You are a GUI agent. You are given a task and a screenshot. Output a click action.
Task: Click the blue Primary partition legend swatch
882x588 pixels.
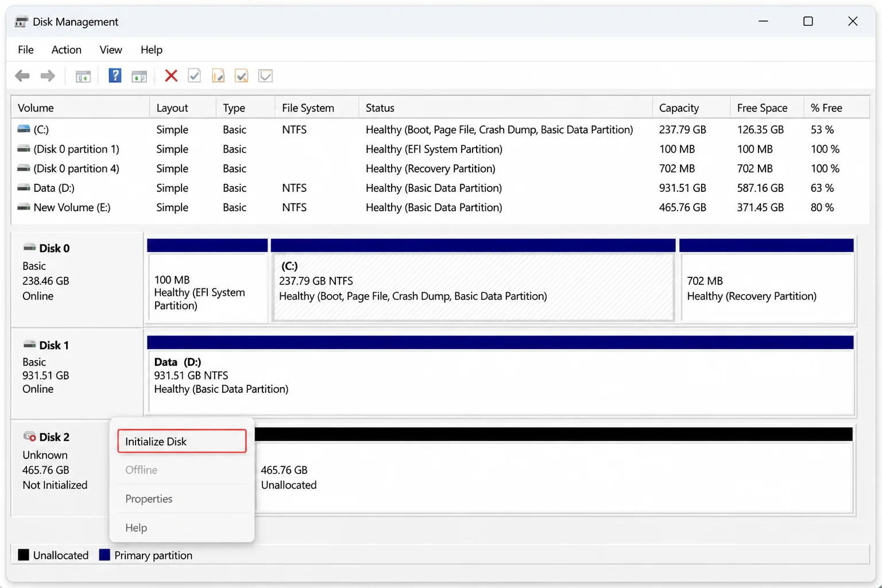[105, 555]
